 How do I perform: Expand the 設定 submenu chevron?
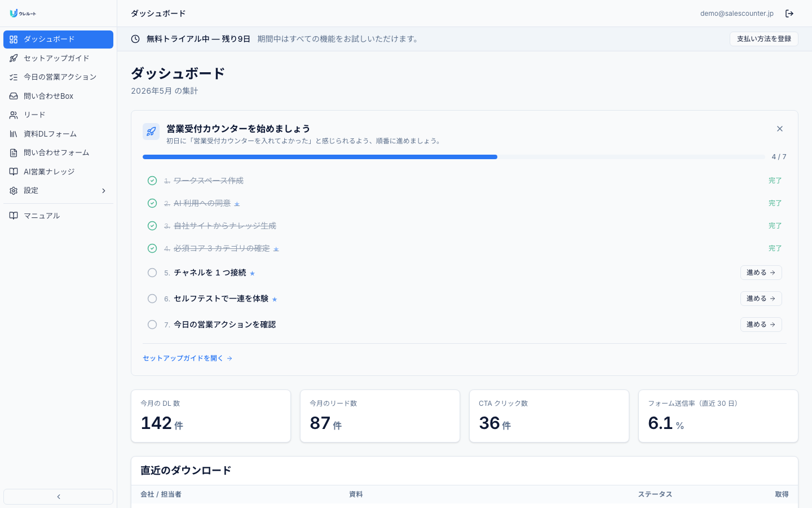coord(104,191)
